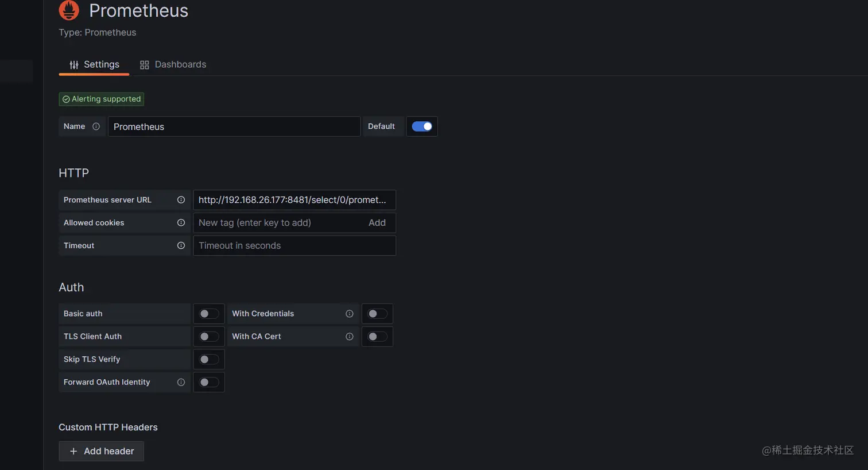868x470 pixels.
Task: Click the Type: Prometheus subtitle text
Action: click(98, 33)
